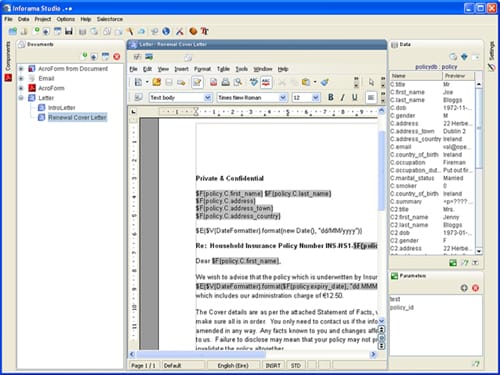Toggle Bold formatting
This screenshot has height=375, width=500.
[331, 97]
